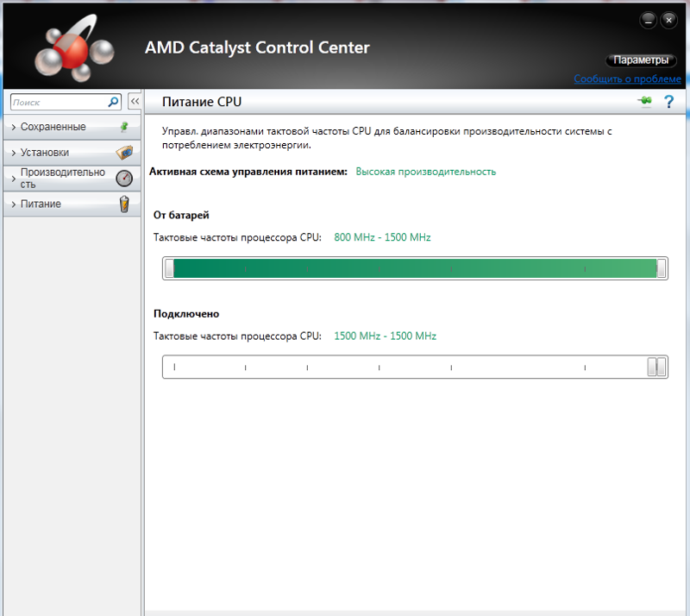Click the Подключено heading
This screenshot has width=690, height=616.
pyautogui.click(x=186, y=314)
